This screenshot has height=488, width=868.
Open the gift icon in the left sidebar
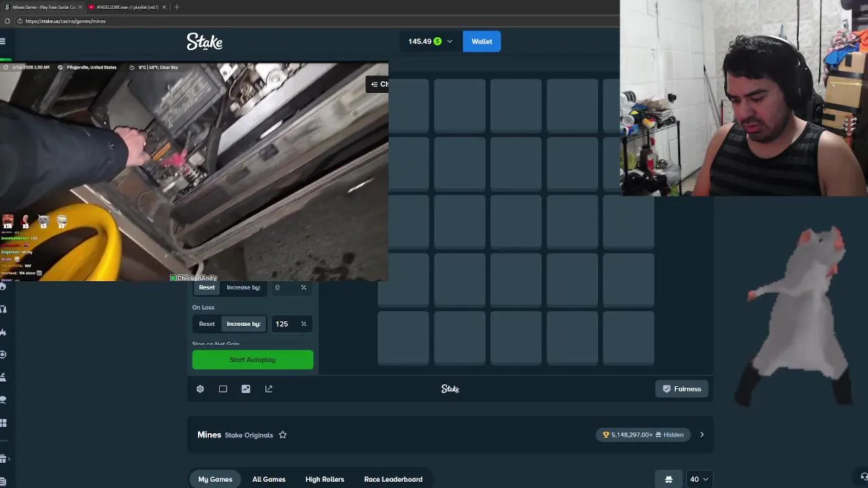[3, 459]
